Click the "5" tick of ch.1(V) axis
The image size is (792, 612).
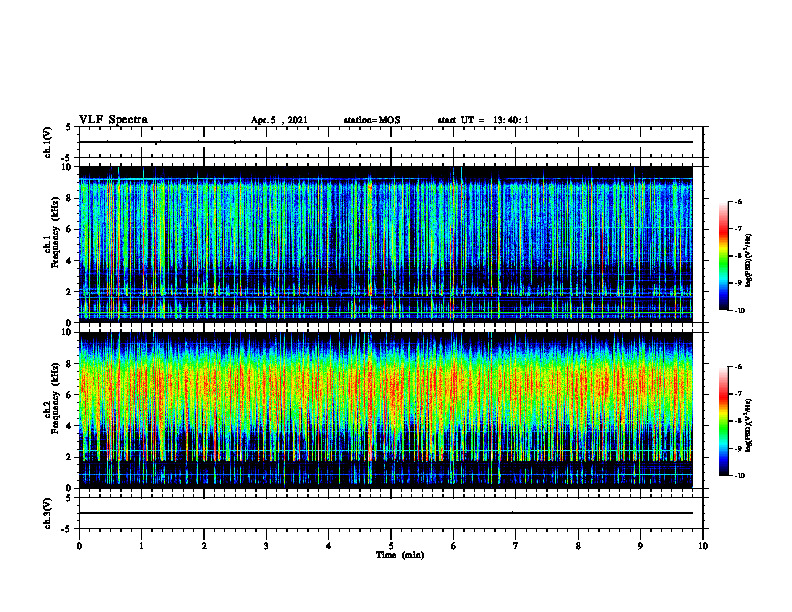click(69, 128)
